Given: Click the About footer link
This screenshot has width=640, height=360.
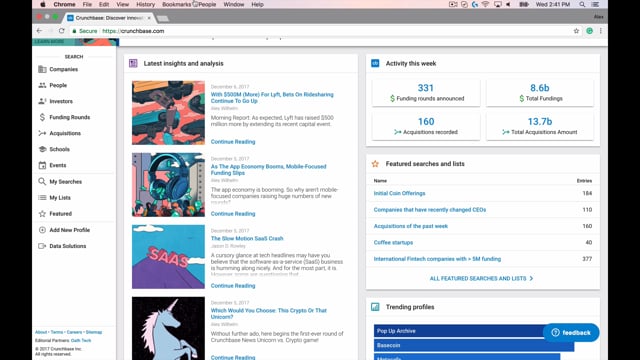Looking at the screenshot, I should [41, 332].
